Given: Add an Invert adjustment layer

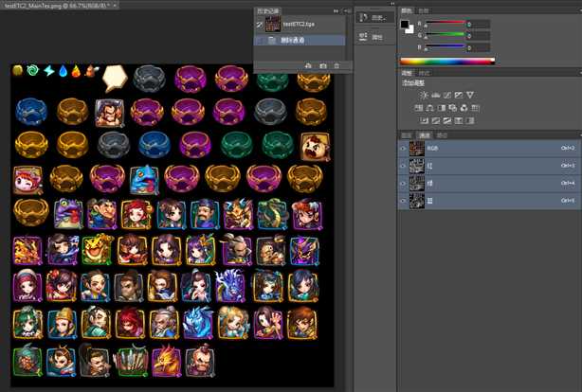Looking at the screenshot, I should (x=424, y=120).
